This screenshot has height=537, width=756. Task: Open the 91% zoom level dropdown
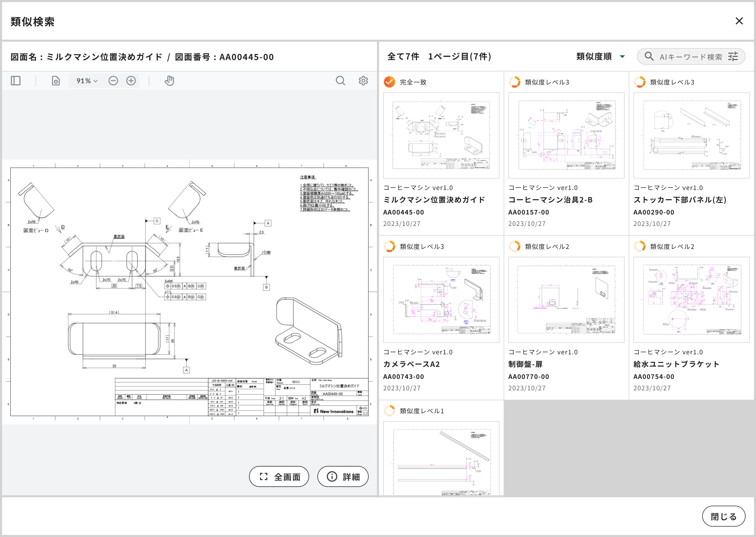87,81
